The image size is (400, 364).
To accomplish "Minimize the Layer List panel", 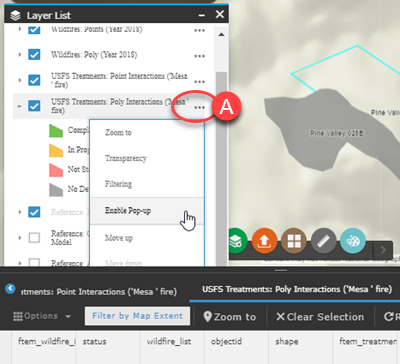I will click(201, 15).
